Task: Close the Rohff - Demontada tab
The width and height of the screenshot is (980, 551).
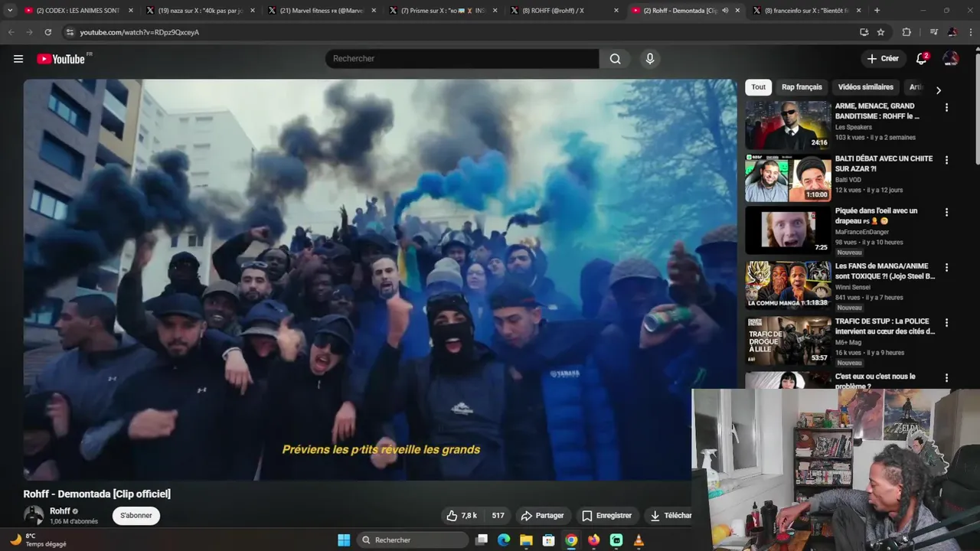Action: 737,11
